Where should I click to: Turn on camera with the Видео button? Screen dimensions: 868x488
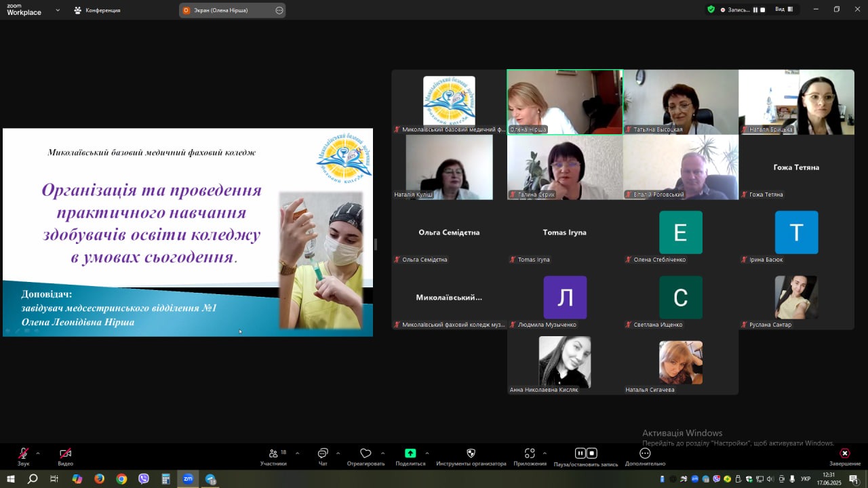[65, 454]
